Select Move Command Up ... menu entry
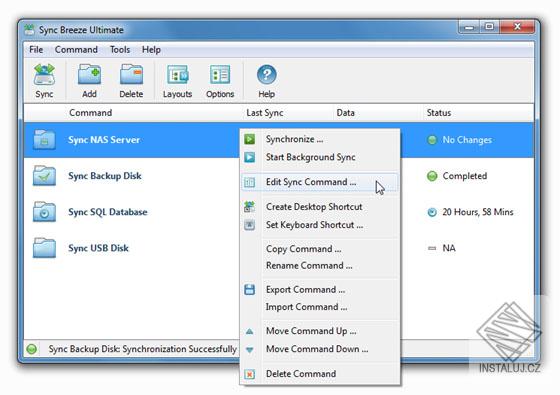Image resolution: width=560 pixels, height=395 pixels. click(x=320, y=331)
